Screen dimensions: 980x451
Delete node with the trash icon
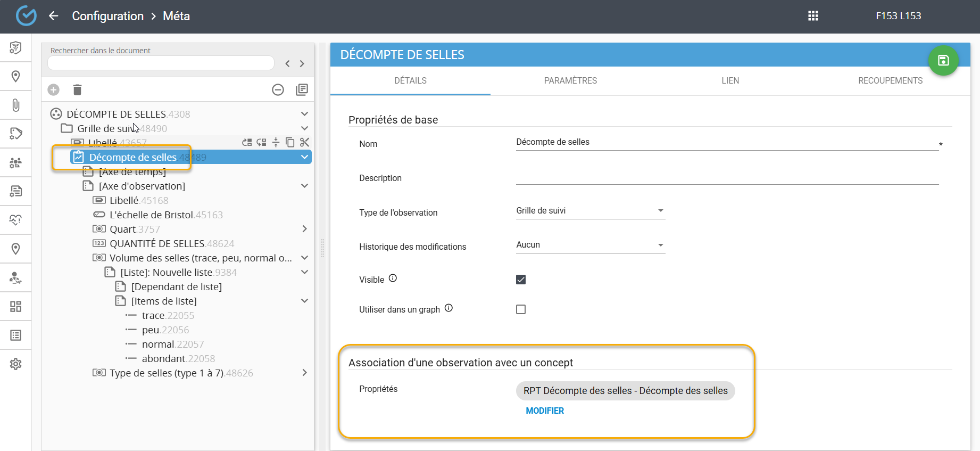[77, 90]
